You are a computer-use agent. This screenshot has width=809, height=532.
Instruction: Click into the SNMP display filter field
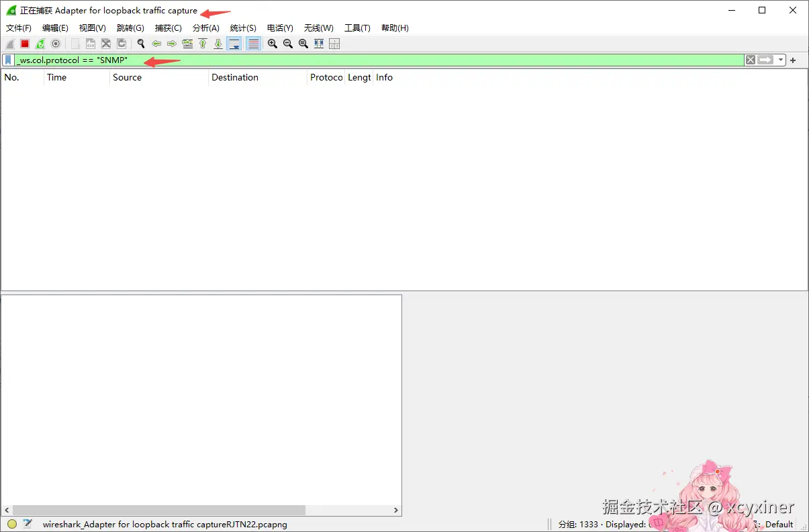[379, 60]
